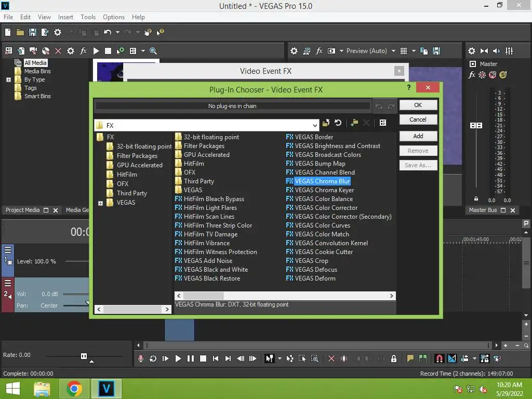Open video preview properties gear

pos(294,51)
